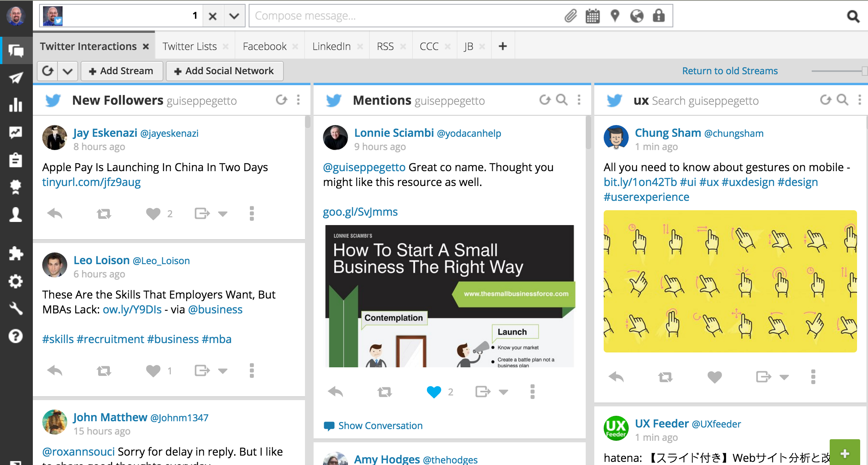Expand send-to dropdown on Leo Loison's tweet
The width and height of the screenshot is (868, 465).
(x=223, y=371)
